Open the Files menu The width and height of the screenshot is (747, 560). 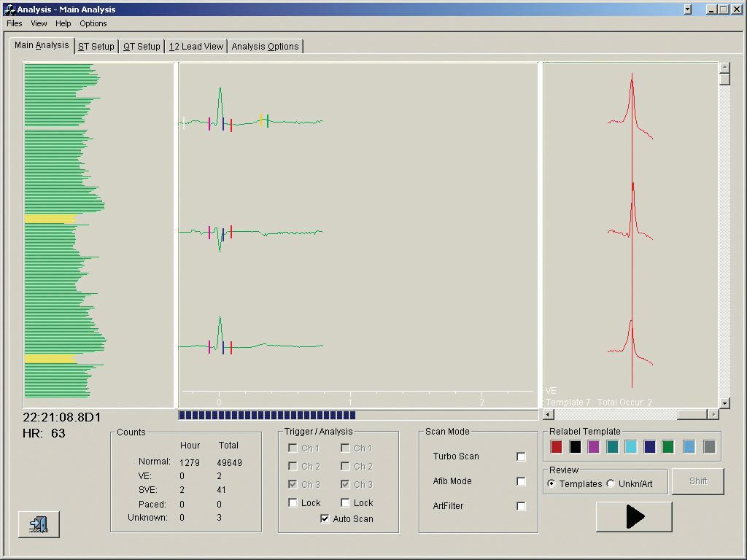coord(15,23)
